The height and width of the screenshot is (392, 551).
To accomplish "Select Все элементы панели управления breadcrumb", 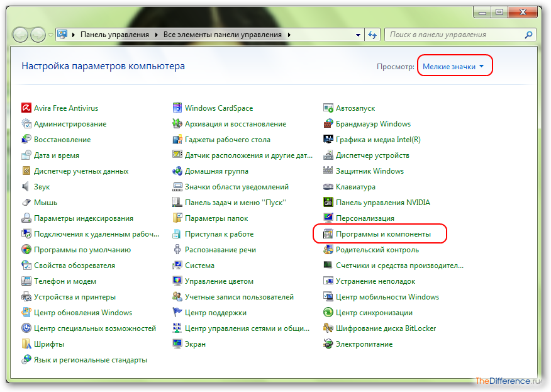I will point(223,35).
